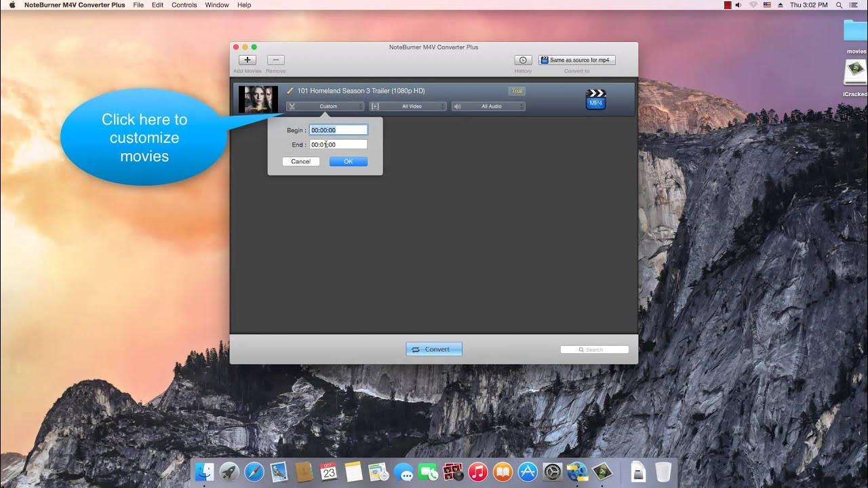Click the volume icon in menu bar
The image size is (868, 488).
[738, 5]
